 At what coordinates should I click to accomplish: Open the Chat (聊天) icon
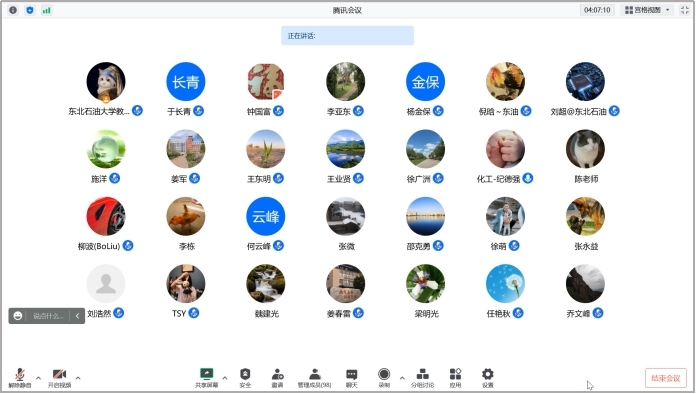pyautogui.click(x=352, y=378)
